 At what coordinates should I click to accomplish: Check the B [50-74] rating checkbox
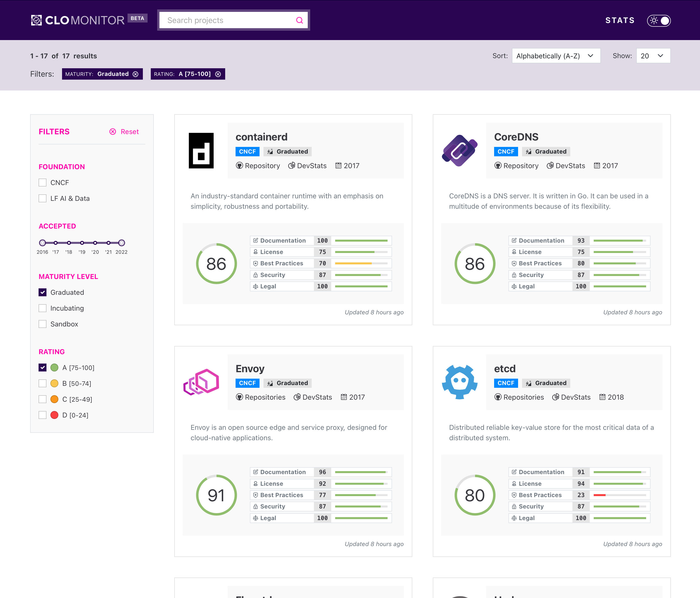(43, 383)
